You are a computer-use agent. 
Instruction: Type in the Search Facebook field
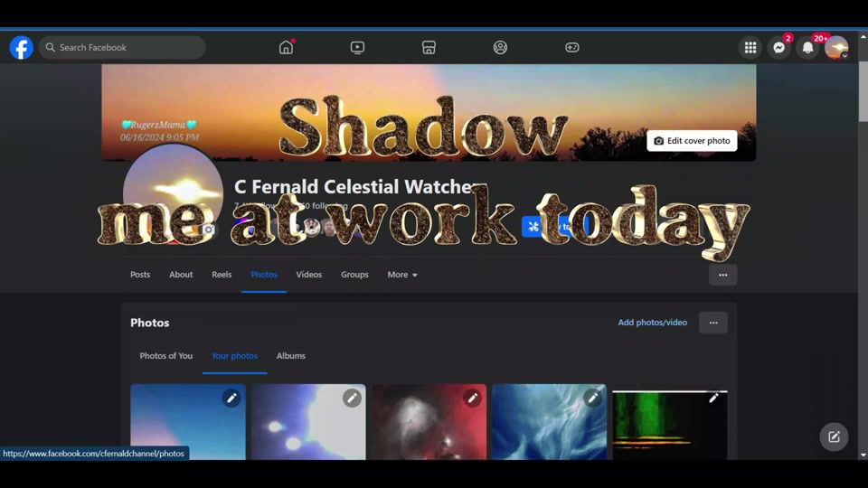click(x=127, y=48)
